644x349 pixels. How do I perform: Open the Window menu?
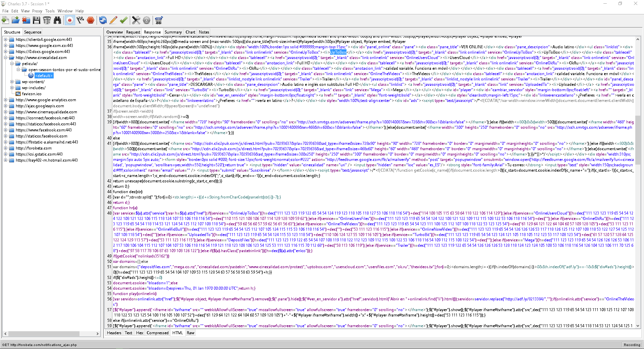tap(65, 11)
